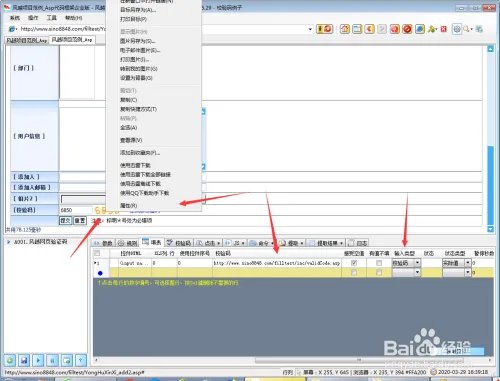Expand the A001 风越网页验证码 tree node
This screenshot has height=381, width=500.
(x=8, y=242)
